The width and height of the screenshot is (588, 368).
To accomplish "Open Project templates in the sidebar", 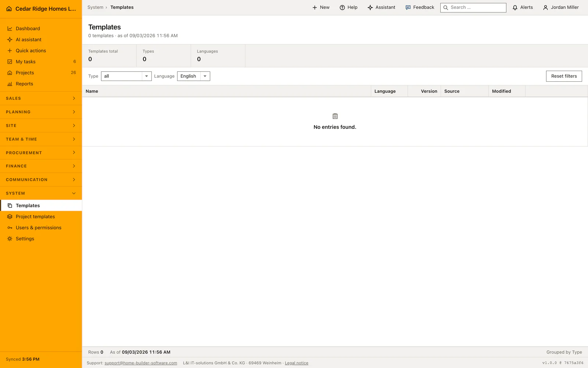I will coord(41,217).
